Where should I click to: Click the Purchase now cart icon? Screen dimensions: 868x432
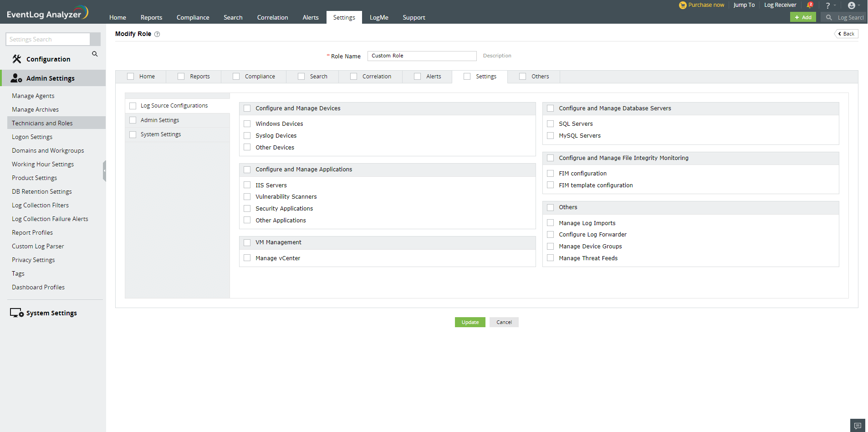pos(682,5)
